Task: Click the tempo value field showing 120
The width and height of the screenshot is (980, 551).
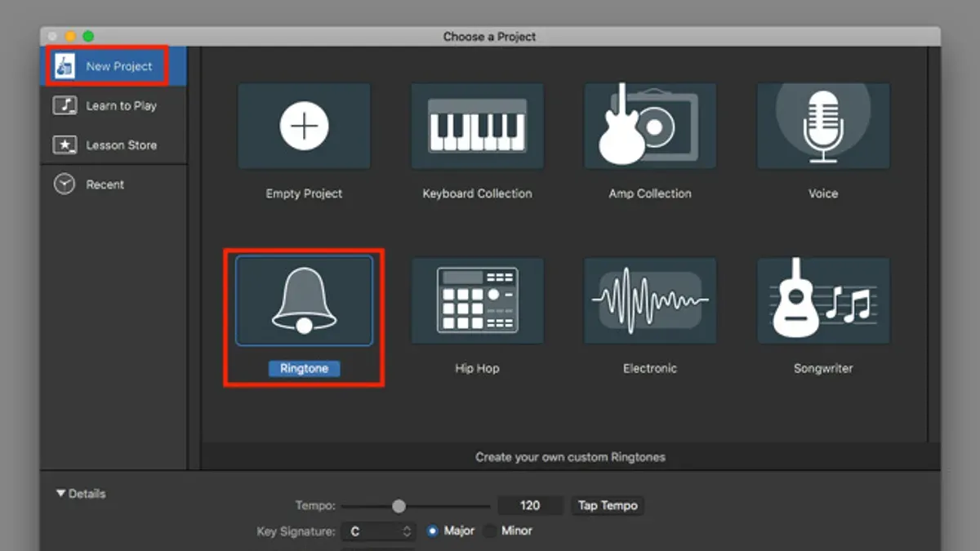Action: [x=530, y=505]
